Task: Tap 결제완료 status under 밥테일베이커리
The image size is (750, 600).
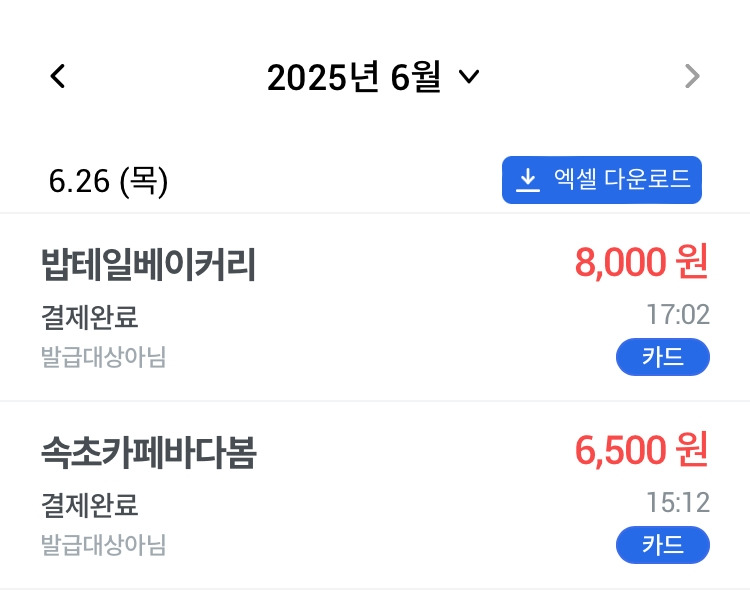Action: [89, 318]
